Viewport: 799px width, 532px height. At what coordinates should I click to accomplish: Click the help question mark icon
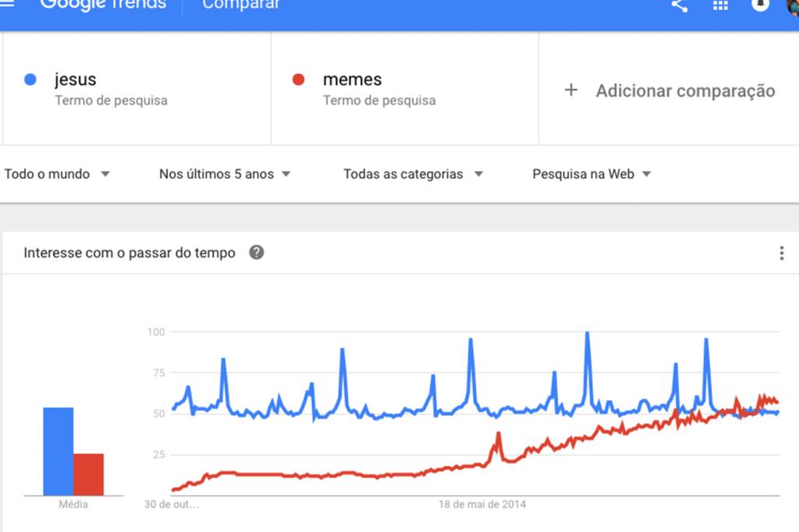coord(256,252)
